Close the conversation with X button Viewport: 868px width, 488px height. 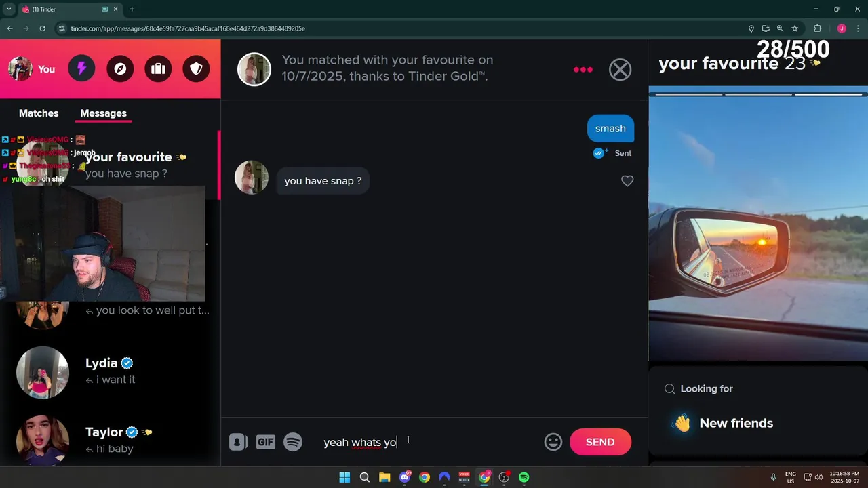click(620, 69)
